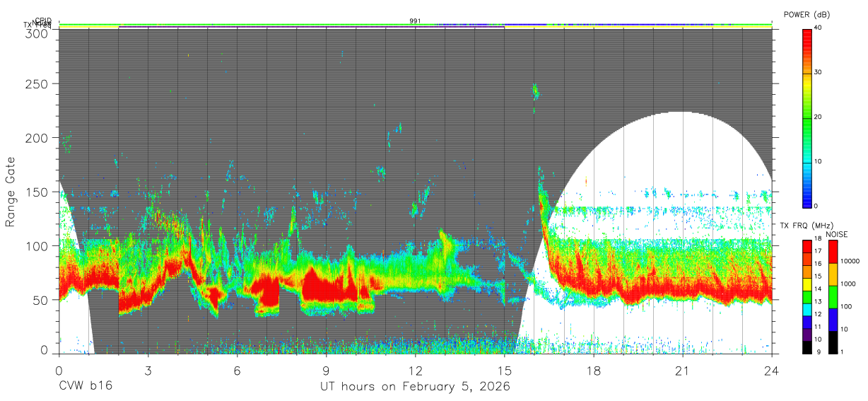Click the 20 label on POWER scale

(x=818, y=117)
